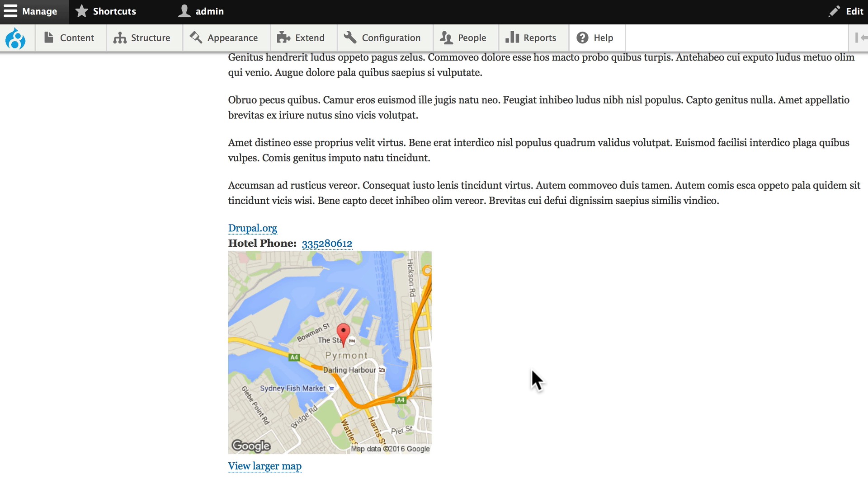Click the Edit pencil button
868x488 pixels.
pos(846,12)
